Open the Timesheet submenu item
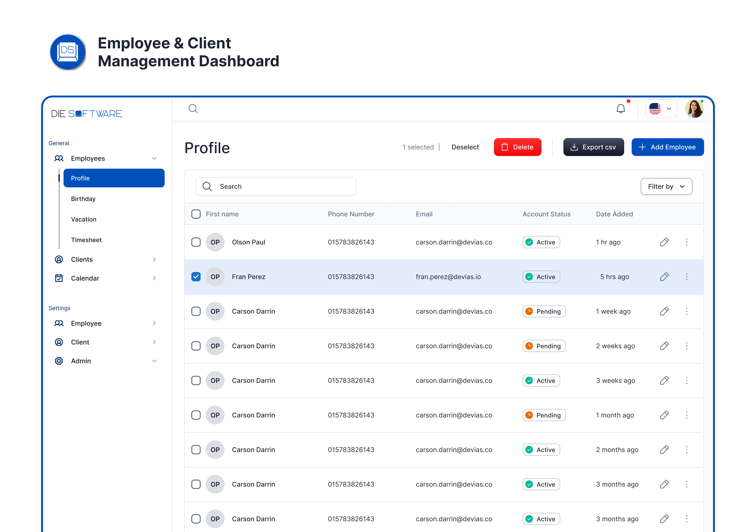Screen dimensions: 756x532 point(86,240)
